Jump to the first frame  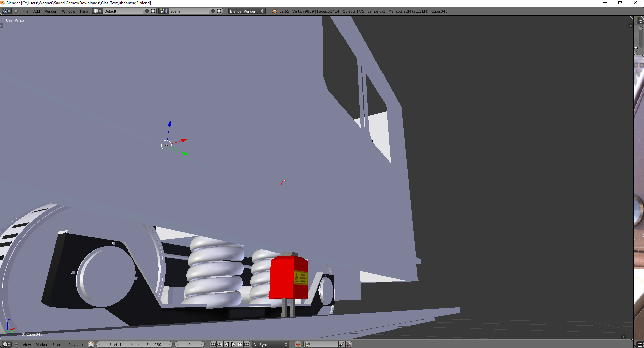pyautogui.click(x=213, y=344)
